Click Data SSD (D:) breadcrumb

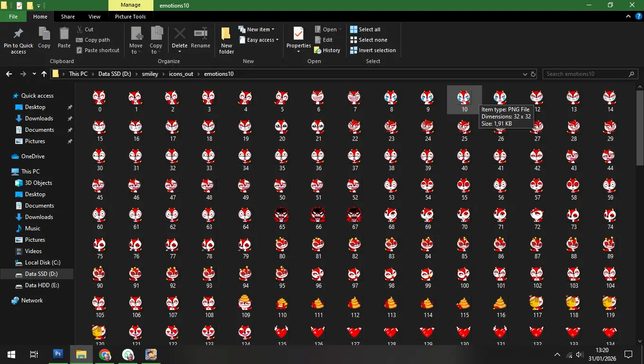coord(115,74)
